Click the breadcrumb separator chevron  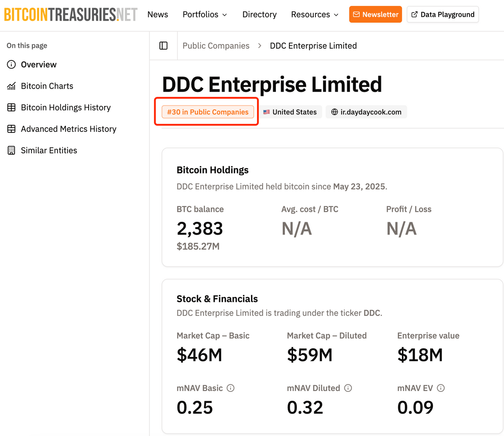(x=260, y=46)
